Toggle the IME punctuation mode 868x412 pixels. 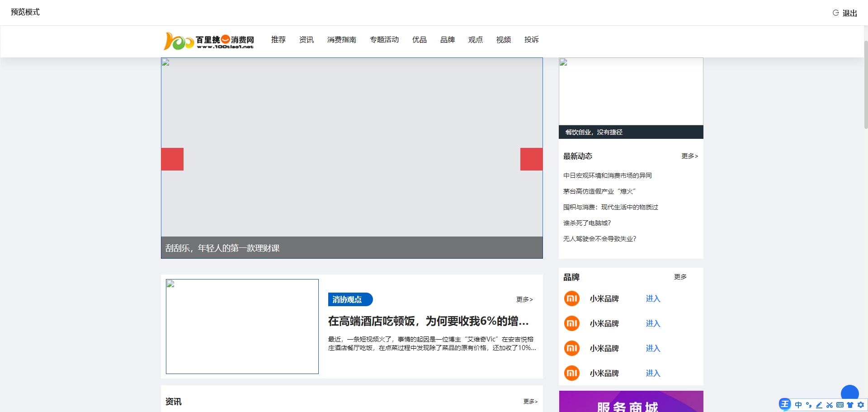coord(808,405)
